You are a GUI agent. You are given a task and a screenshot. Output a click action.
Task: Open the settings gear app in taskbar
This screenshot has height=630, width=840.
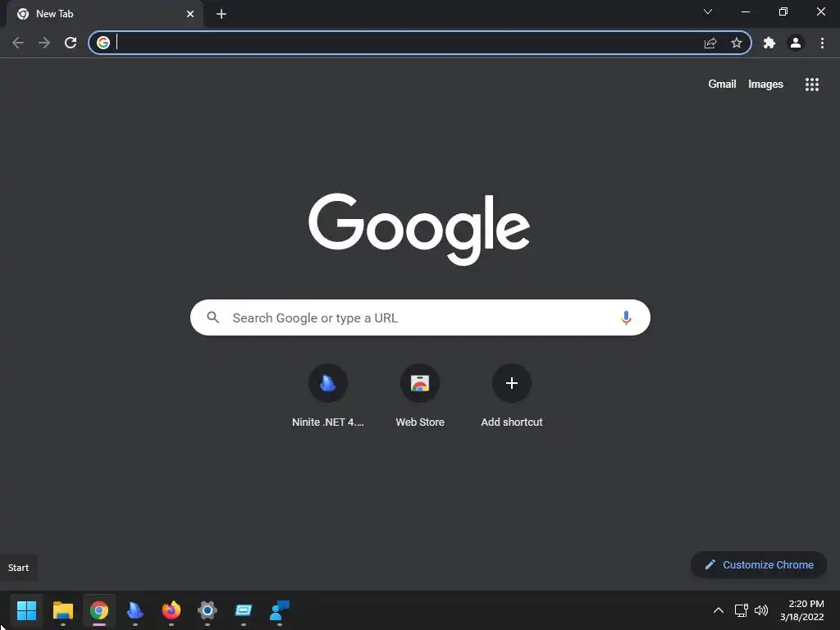[x=208, y=610]
